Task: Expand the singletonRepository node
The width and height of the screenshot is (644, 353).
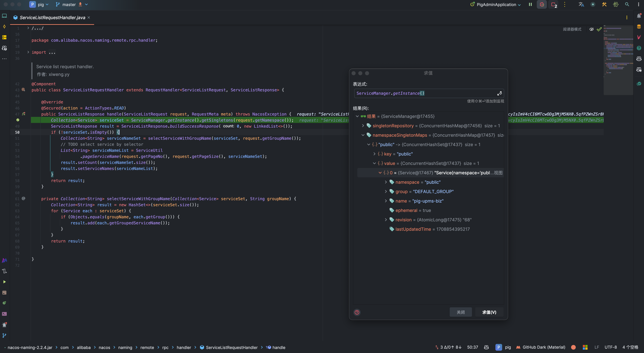Action: (363, 126)
